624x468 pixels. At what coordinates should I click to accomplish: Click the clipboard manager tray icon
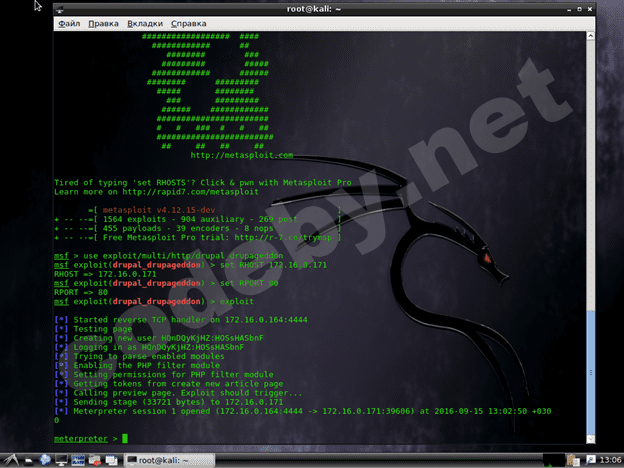click(x=573, y=460)
